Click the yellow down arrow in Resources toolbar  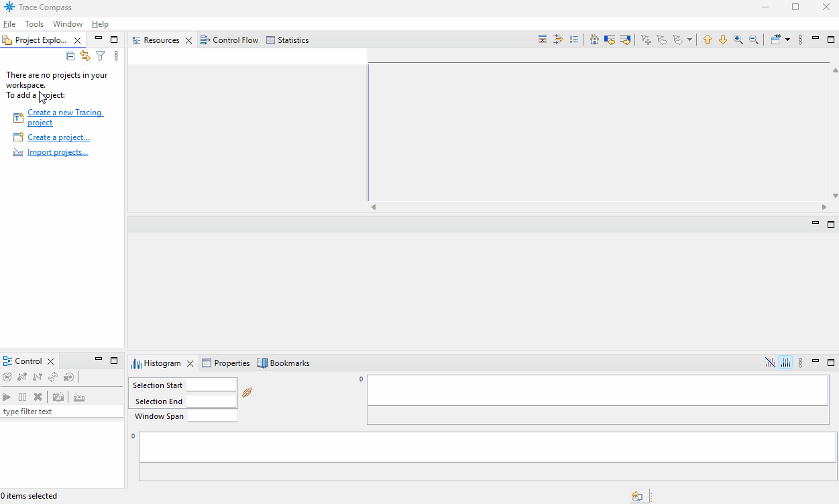coord(723,40)
